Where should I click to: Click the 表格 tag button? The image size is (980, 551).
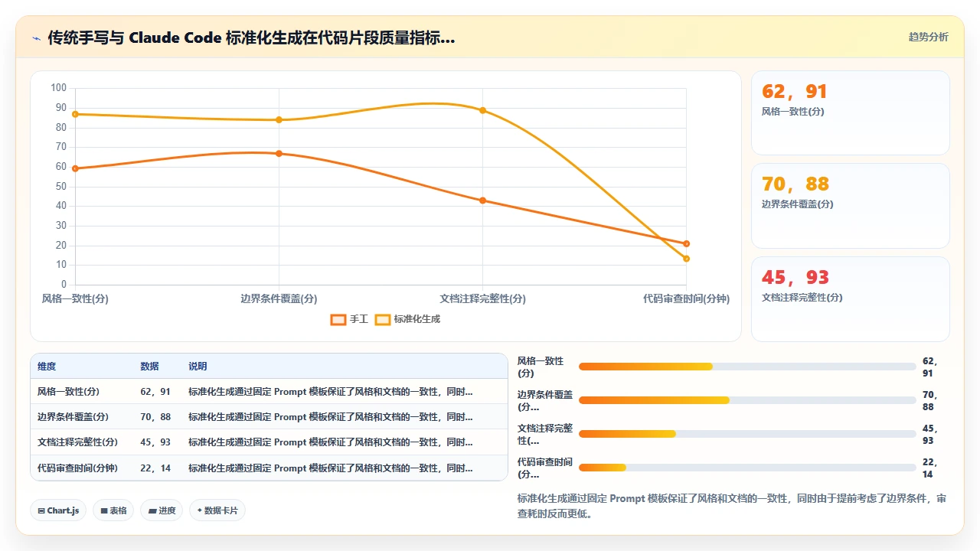point(113,510)
